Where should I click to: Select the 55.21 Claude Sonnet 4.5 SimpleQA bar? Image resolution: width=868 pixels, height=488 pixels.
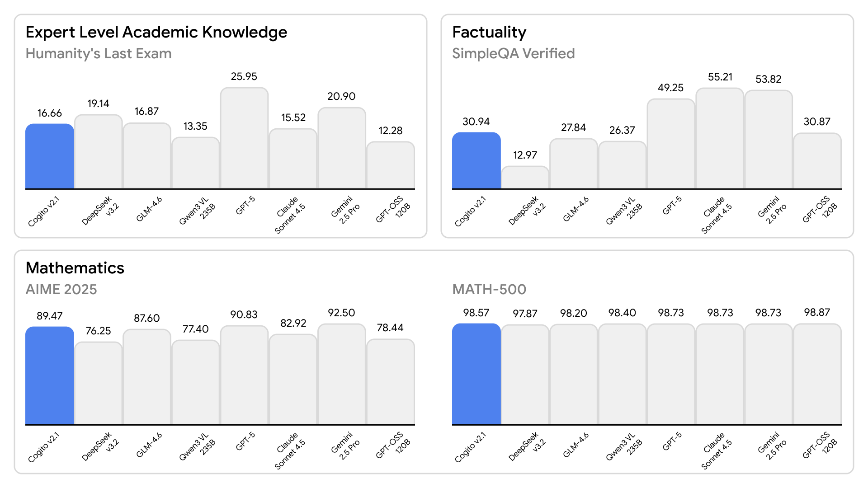[x=720, y=138]
